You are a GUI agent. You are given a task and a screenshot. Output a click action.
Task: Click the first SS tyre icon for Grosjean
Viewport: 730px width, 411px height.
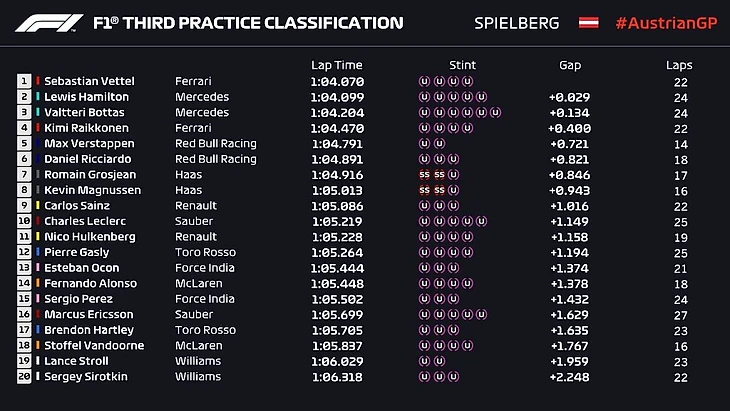click(x=424, y=174)
